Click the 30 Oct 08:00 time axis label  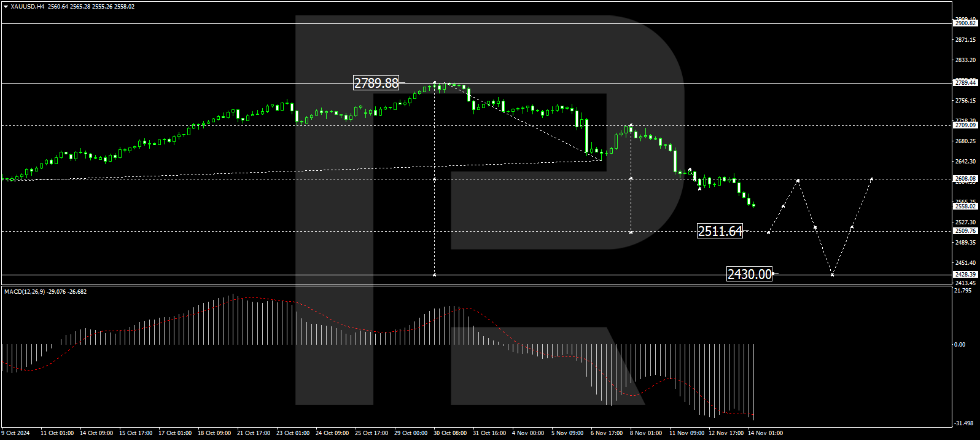[x=450, y=433]
